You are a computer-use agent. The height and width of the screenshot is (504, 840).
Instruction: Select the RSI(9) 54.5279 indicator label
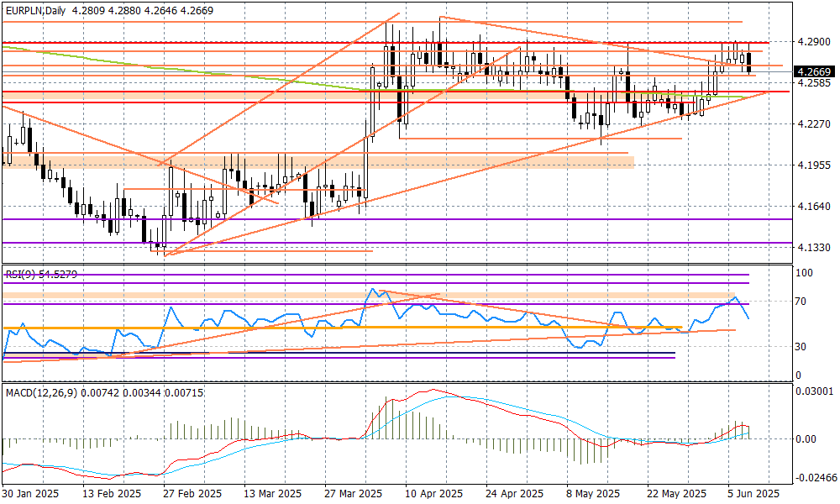[x=42, y=275]
